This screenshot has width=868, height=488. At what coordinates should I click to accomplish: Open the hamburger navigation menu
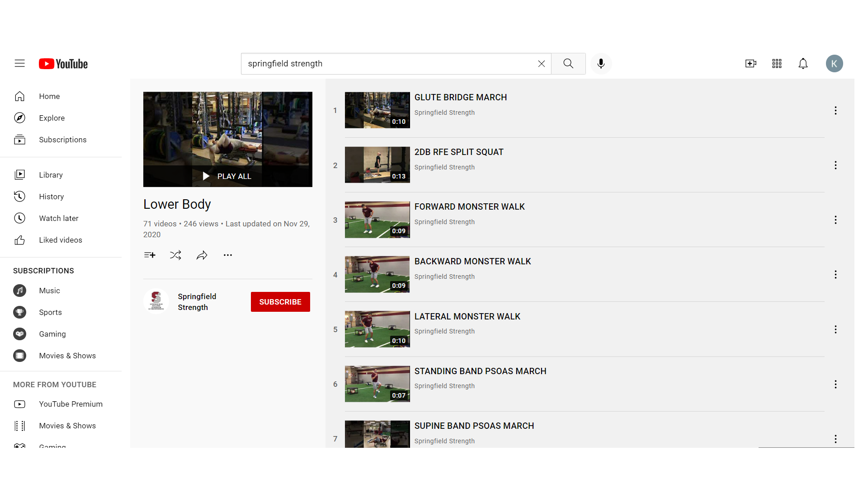pyautogui.click(x=19, y=63)
